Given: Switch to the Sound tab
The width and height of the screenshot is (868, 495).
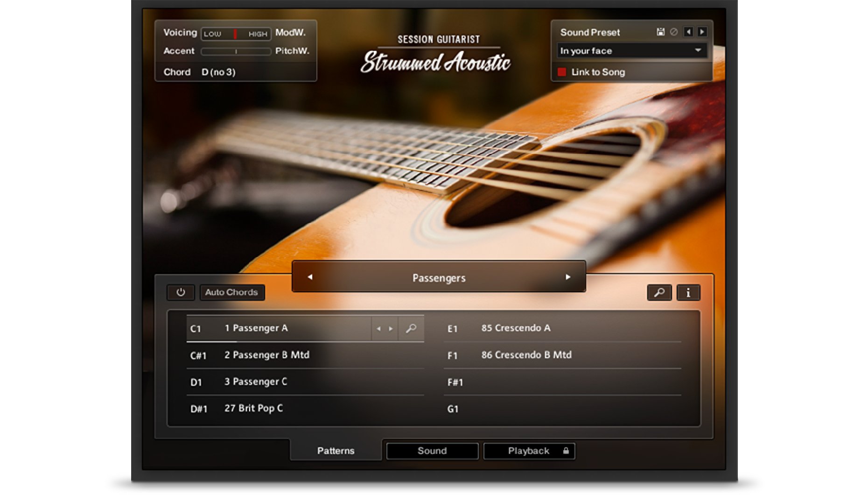Looking at the screenshot, I should point(432,451).
